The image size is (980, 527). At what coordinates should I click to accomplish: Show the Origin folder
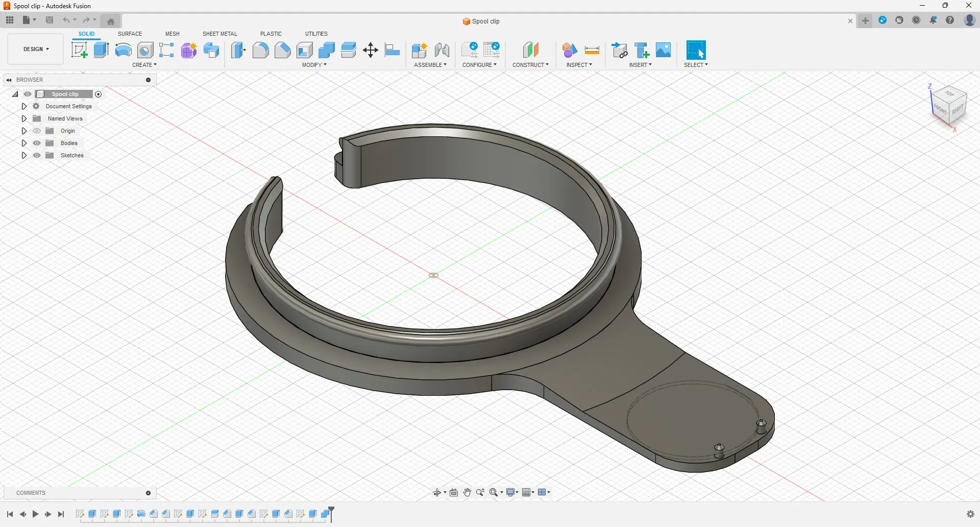click(36, 131)
